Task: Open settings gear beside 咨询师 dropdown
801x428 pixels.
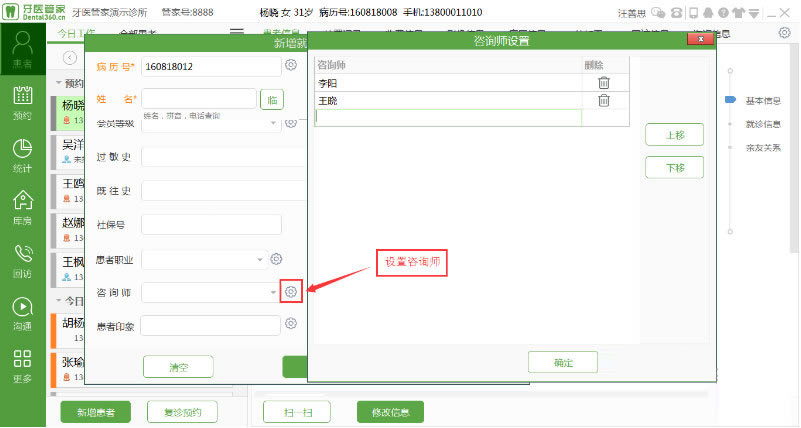Action: tap(291, 292)
